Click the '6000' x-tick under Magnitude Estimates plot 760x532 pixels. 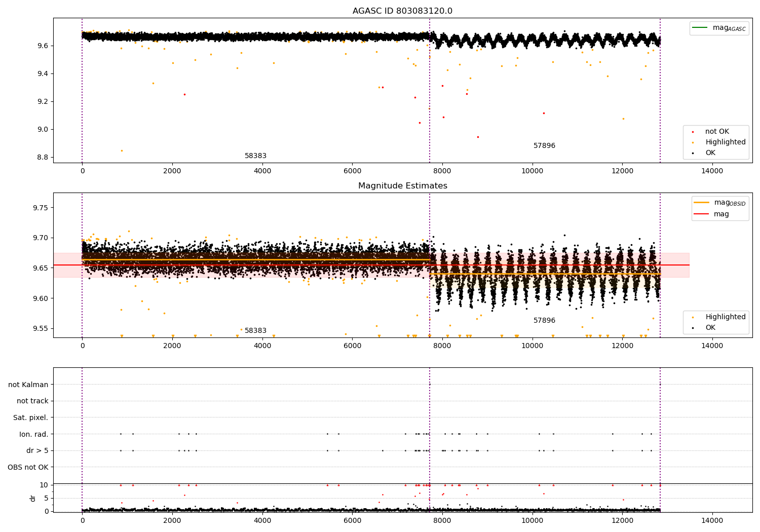pyautogui.click(x=352, y=346)
